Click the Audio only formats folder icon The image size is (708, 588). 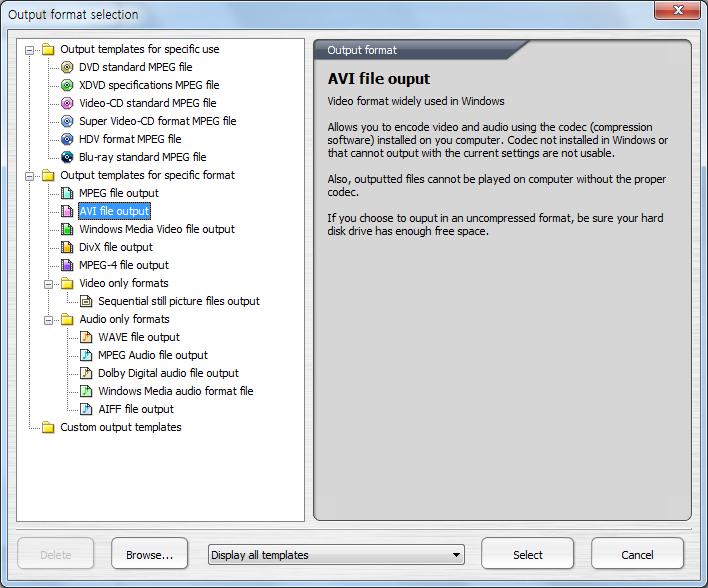coord(67,319)
